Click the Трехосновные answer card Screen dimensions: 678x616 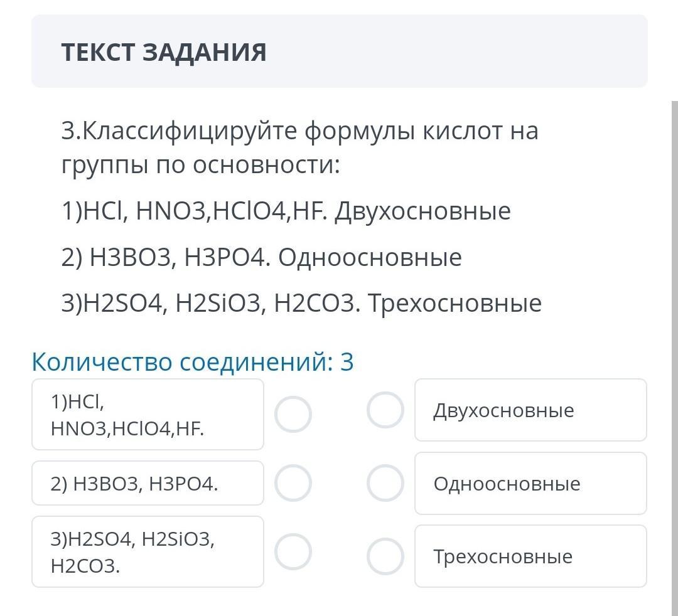click(530, 556)
